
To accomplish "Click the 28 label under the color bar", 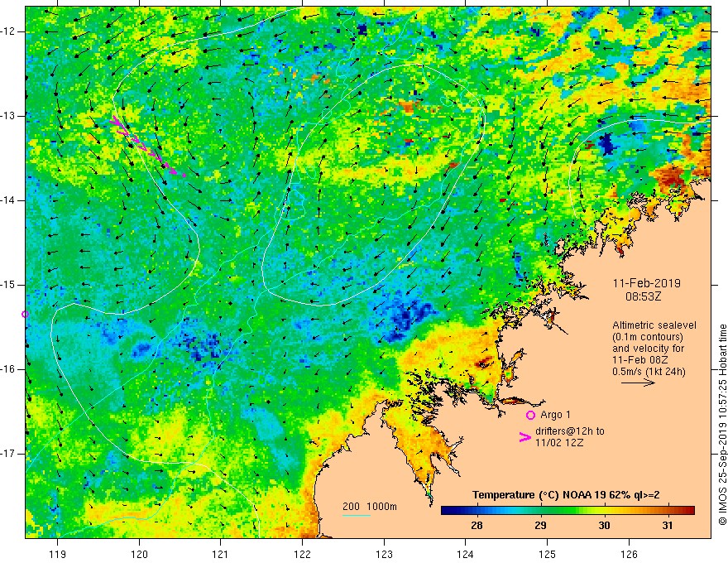I will pos(477,526).
